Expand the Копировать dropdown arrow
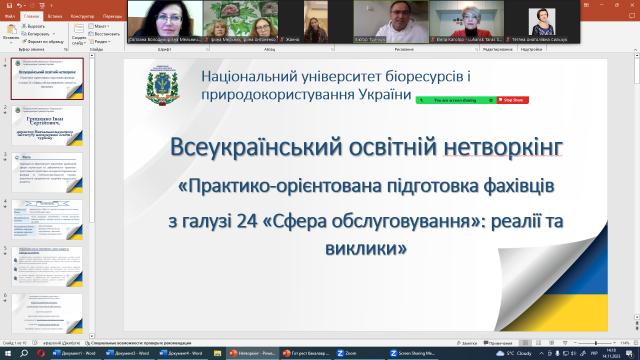This screenshot has width=640, height=360. [x=54, y=34]
